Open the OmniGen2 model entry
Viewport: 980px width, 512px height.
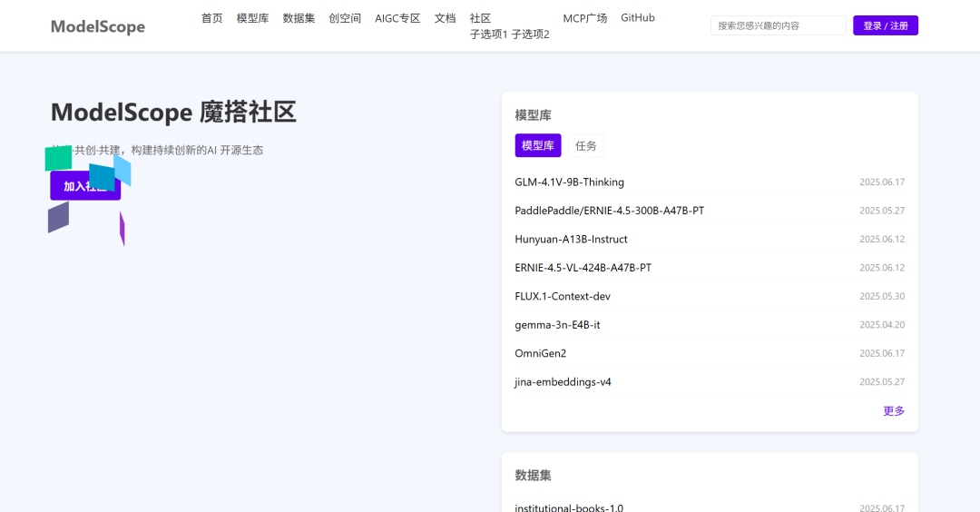[x=541, y=353]
